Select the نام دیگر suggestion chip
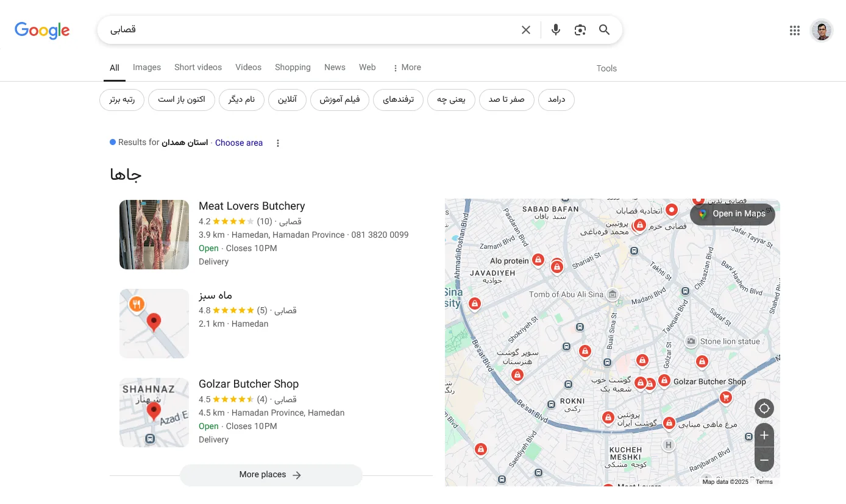This screenshot has width=846, height=504. [x=241, y=100]
